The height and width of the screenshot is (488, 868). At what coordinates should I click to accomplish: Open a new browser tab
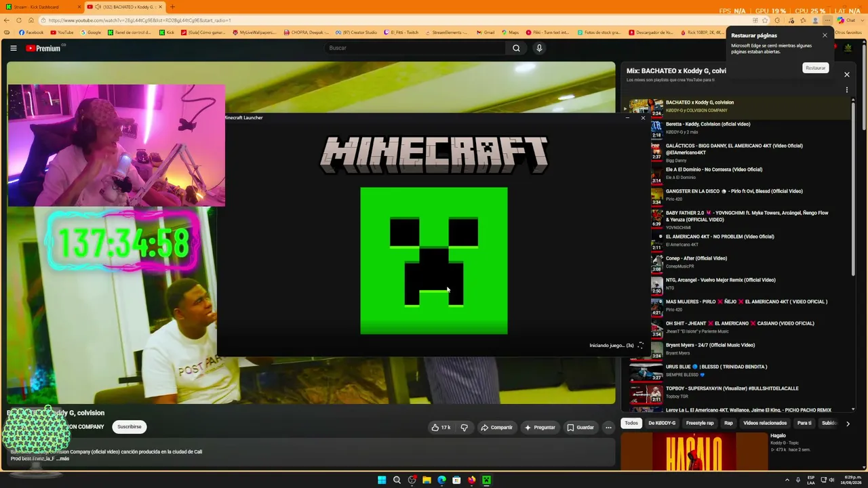pyautogui.click(x=172, y=7)
